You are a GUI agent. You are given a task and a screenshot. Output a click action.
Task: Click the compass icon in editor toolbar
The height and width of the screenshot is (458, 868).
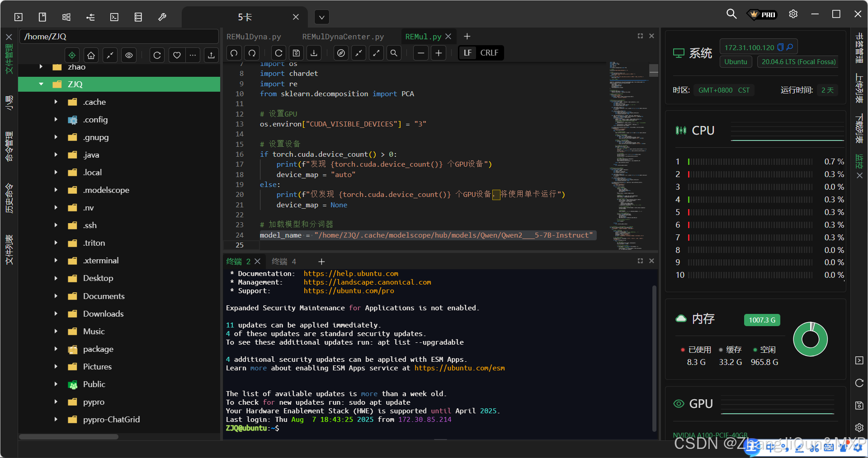[x=341, y=53]
